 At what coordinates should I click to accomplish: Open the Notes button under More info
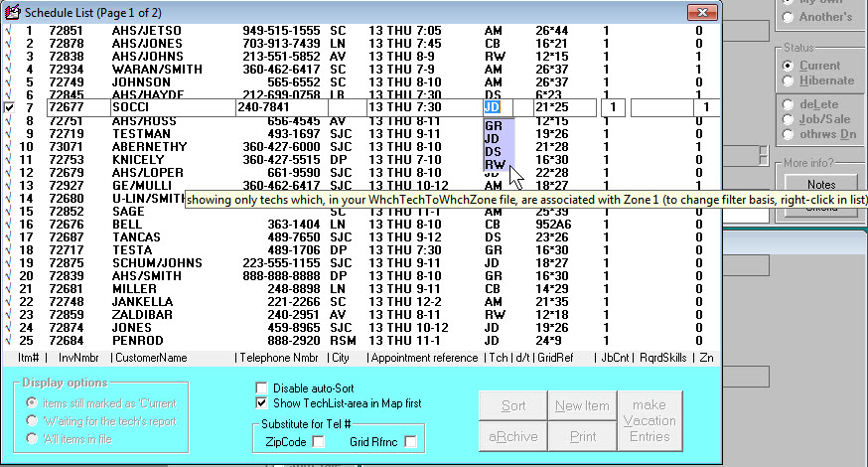820,184
